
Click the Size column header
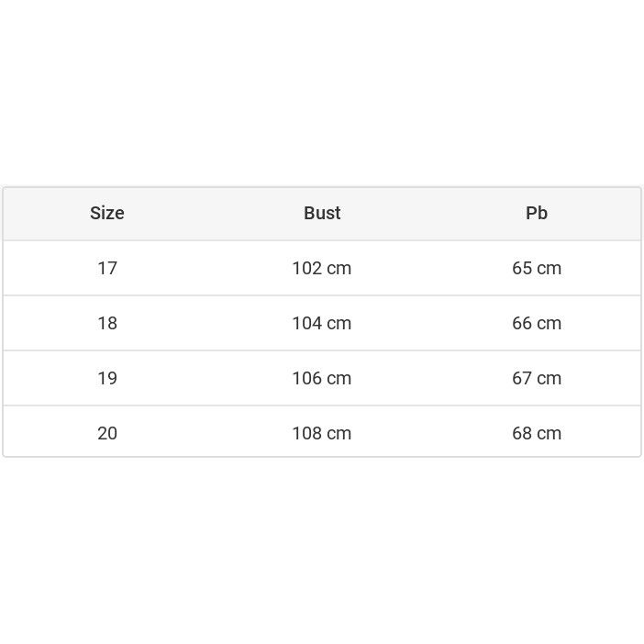(107, 213)
